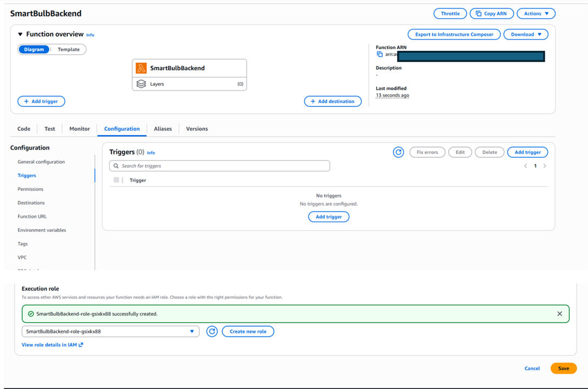Click the Trigger column header
588x389 pixels.
click(x=138, y=180)
